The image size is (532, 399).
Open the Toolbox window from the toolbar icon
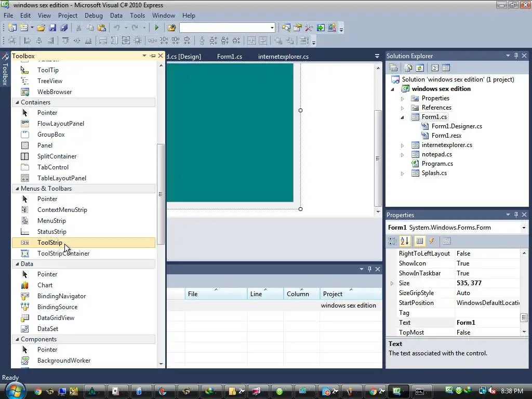(309, 28)
